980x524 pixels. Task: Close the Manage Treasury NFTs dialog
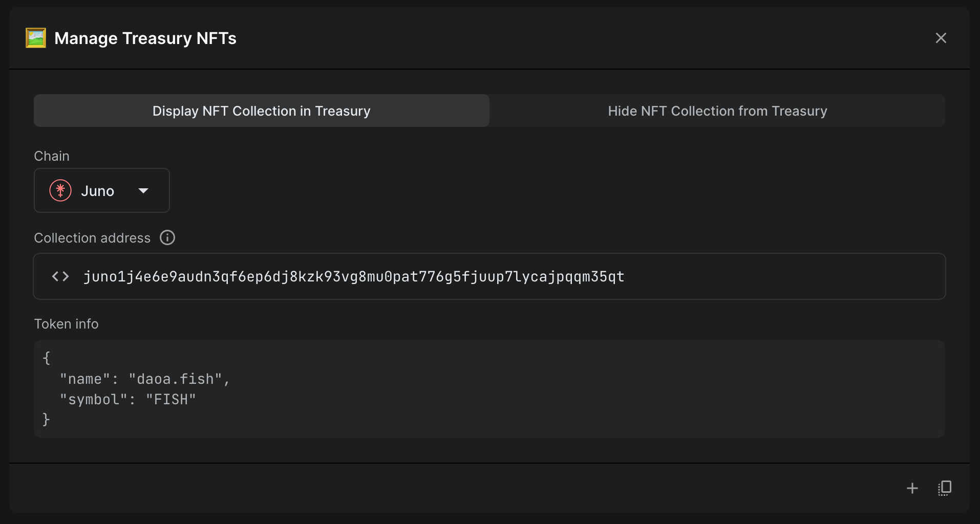pyautogui.click(x=941, y=38)
